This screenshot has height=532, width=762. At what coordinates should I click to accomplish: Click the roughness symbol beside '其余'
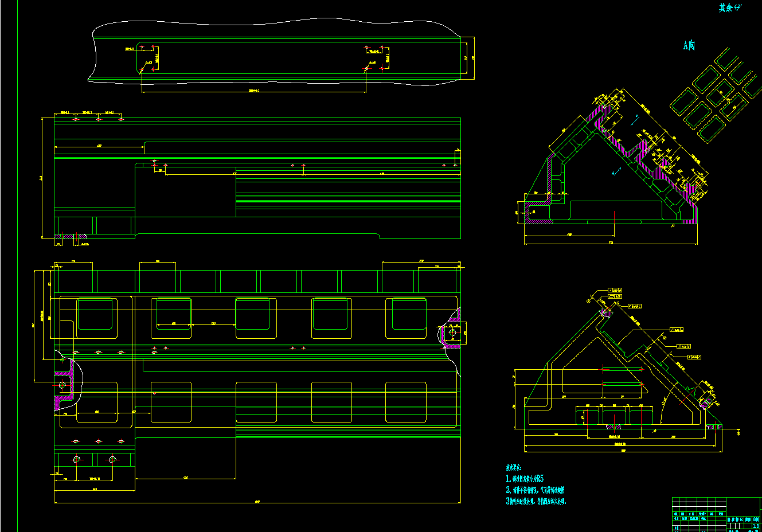(738, 7)
